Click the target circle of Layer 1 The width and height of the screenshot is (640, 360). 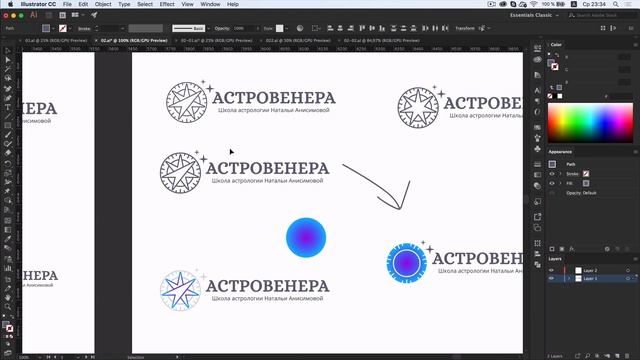[x=628, y=278]
